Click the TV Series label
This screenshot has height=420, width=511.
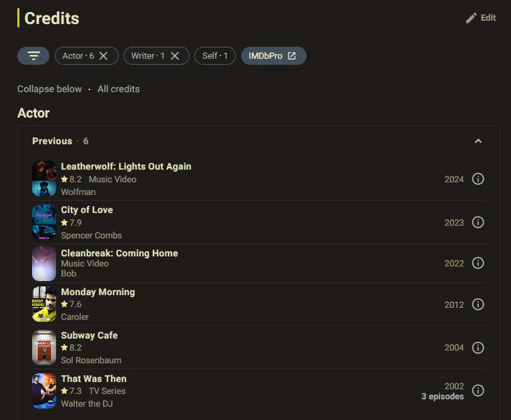(x=108, y=391)
